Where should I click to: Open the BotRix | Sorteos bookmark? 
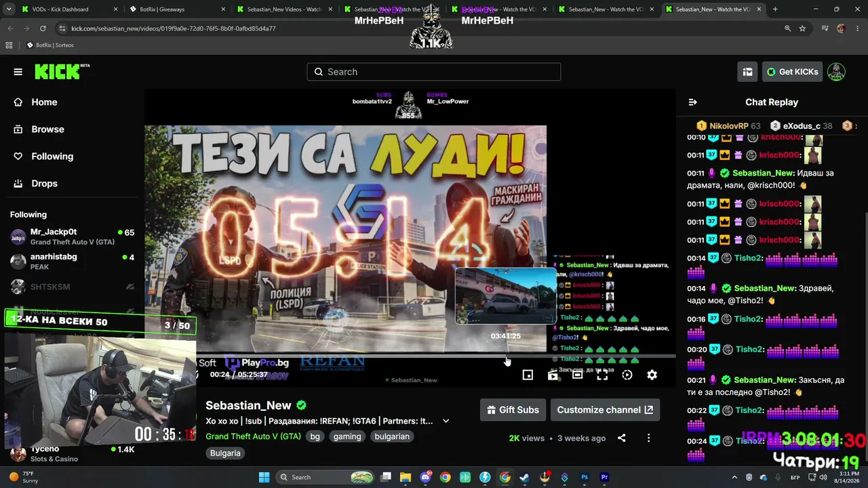[50, 45]
